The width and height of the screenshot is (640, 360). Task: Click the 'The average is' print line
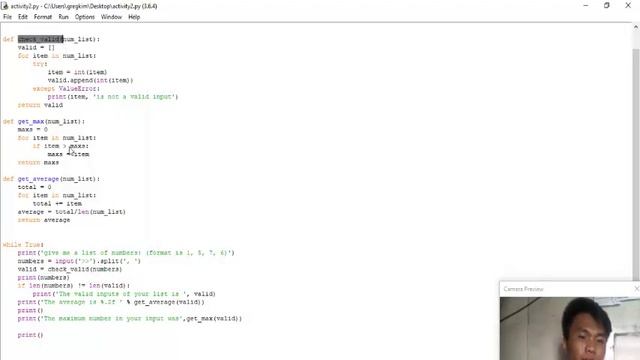(111, 302)
